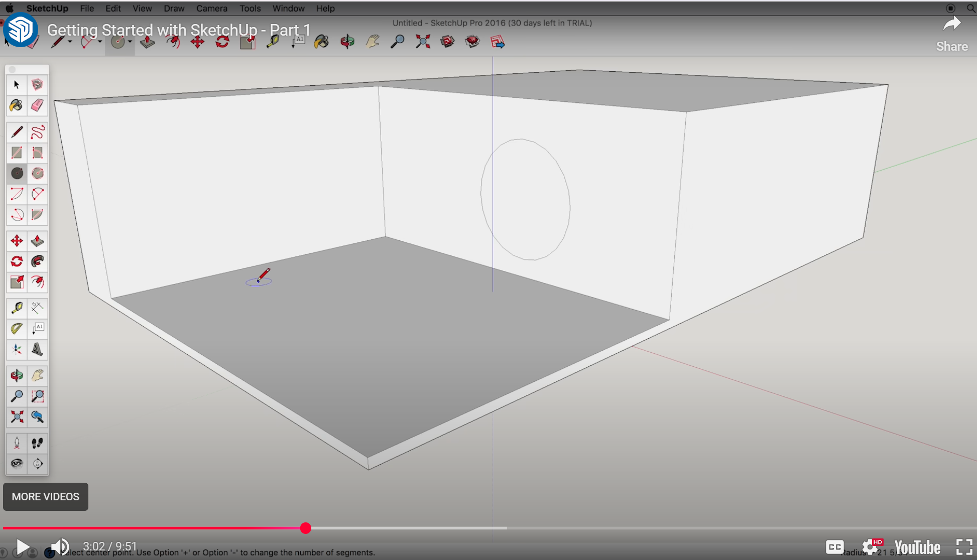977x560 pixels.
Task: Choose the Zoom Window tool
Action: 37,396
